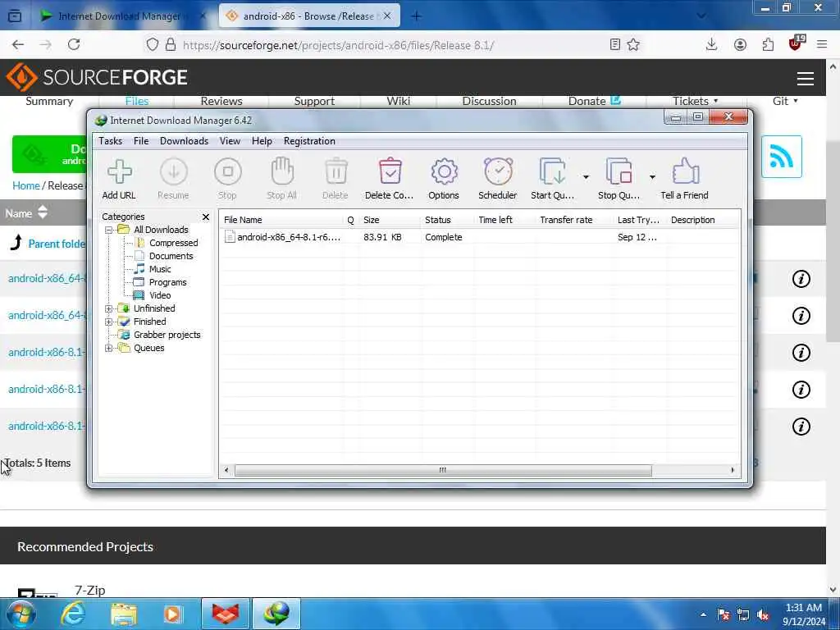This screenshot has width=840, height=630.
Task: Select the android-x86_64-8.1 download row
Action: tap(479, 237)
